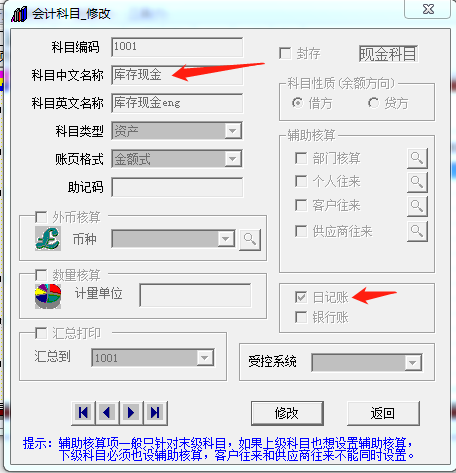Toggle the 日记账 checkbox

pos(301,297)
